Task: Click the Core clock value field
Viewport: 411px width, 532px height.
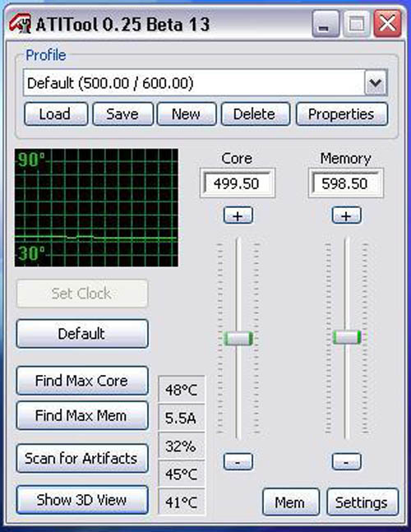Action: 237,183
